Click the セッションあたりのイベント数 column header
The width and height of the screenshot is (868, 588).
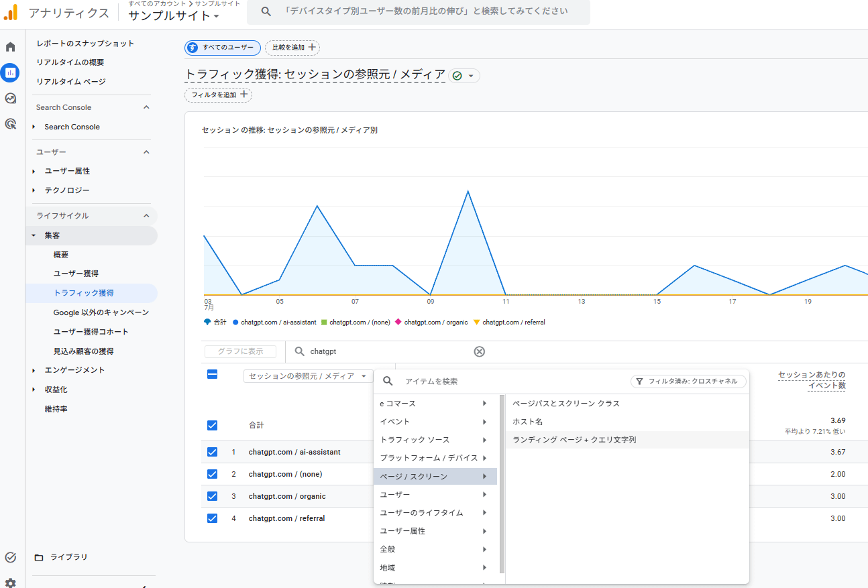[x=812, y=380]
